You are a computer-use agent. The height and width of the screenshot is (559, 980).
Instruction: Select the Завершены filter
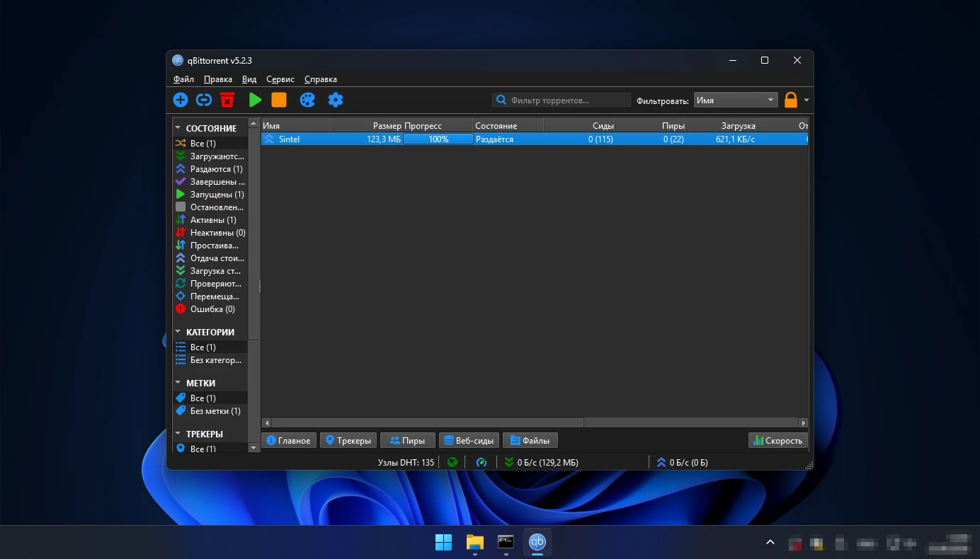coord(210,182)
